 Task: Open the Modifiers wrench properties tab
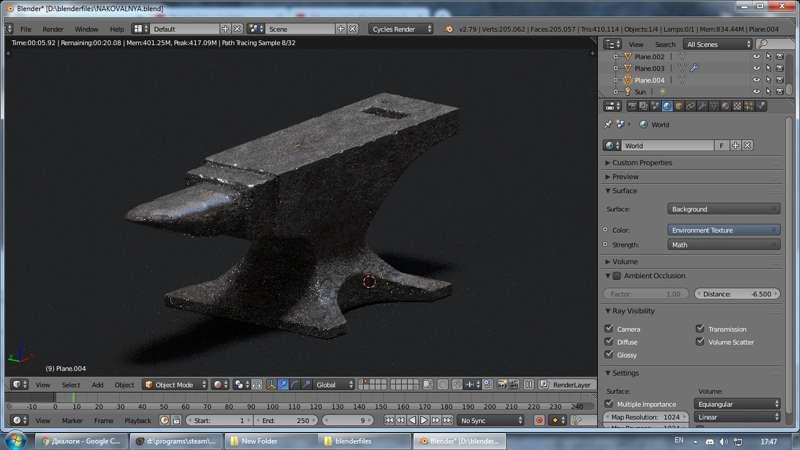[x=703, y=106]
